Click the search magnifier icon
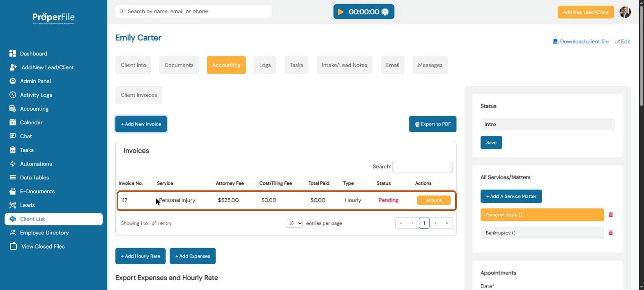Screen dimensions: 644x290 122,12
